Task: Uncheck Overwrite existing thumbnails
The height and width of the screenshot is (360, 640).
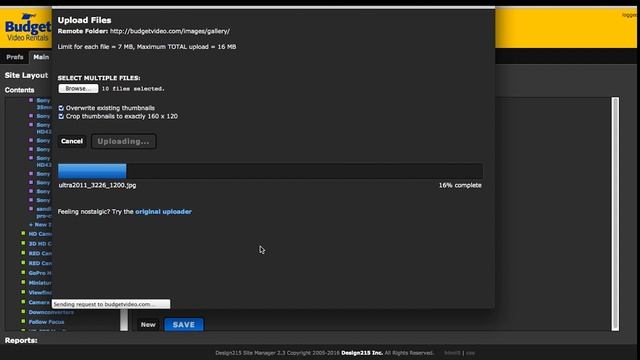Action: tap(61, 108)
